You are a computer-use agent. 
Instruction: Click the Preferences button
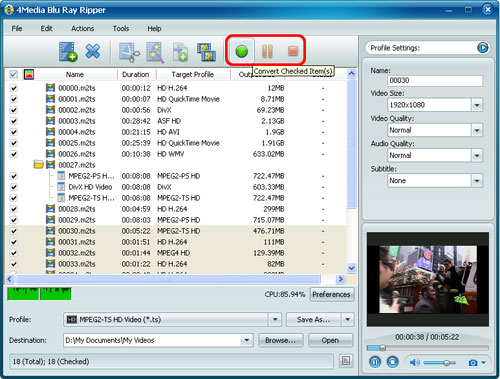click(331, 295)
